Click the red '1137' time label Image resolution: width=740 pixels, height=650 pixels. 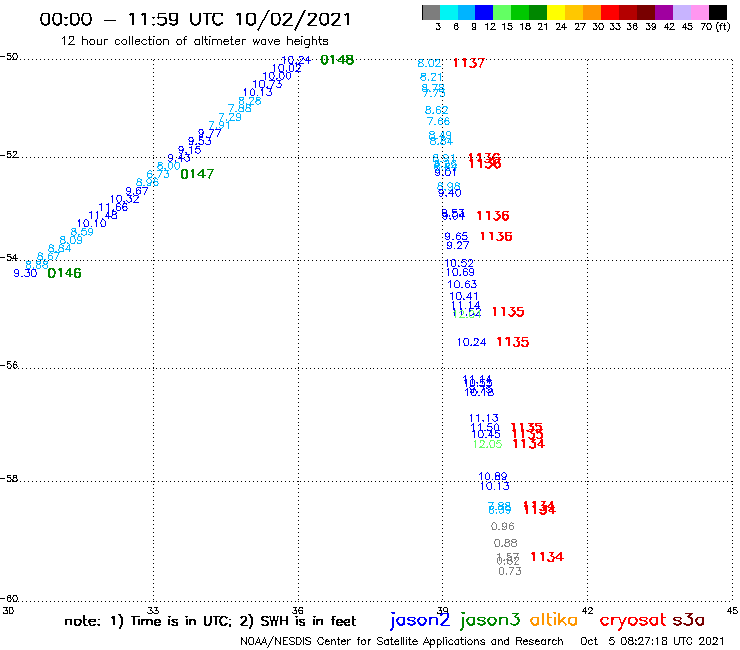[x=469, y=63]
